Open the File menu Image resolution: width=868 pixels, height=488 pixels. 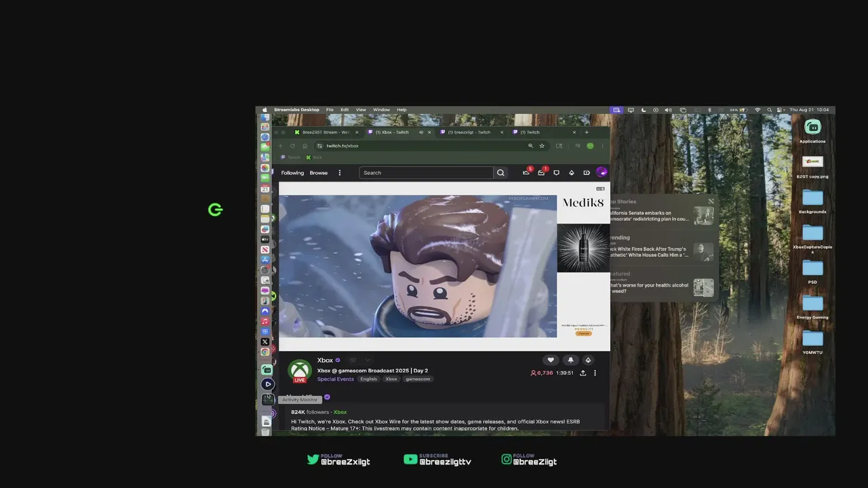330,110
